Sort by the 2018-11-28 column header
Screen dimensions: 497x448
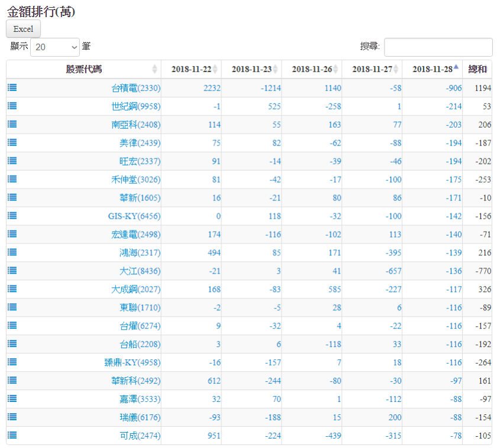(x=432, y=69)
